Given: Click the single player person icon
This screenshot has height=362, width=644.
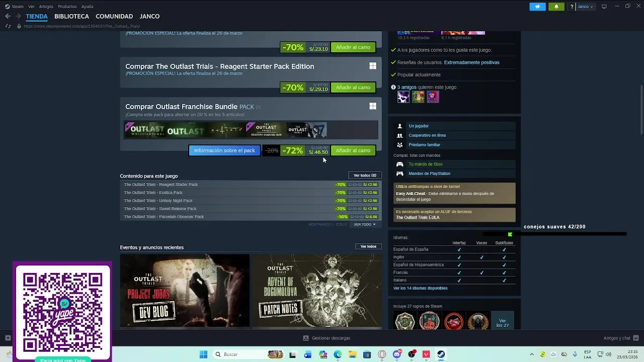Looking at the screenshot, I should click(400, 126).
